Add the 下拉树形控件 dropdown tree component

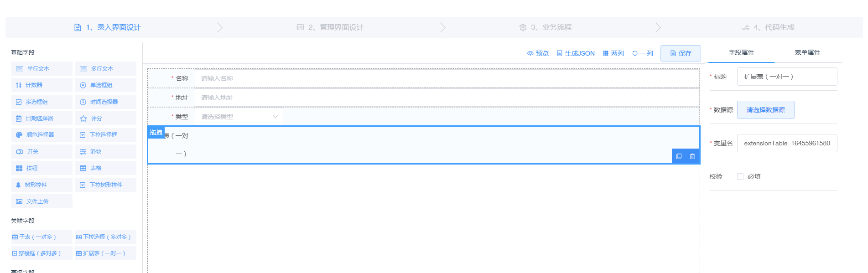tap(106, 185)
